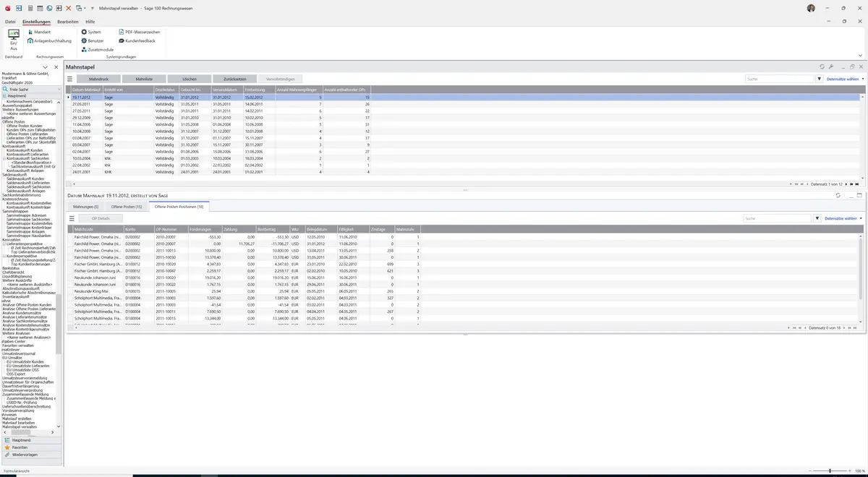This screenshot has height=477, width=868.
Task: Open Offene Posten Kunden in tree
Action: [x=25, y=126]
